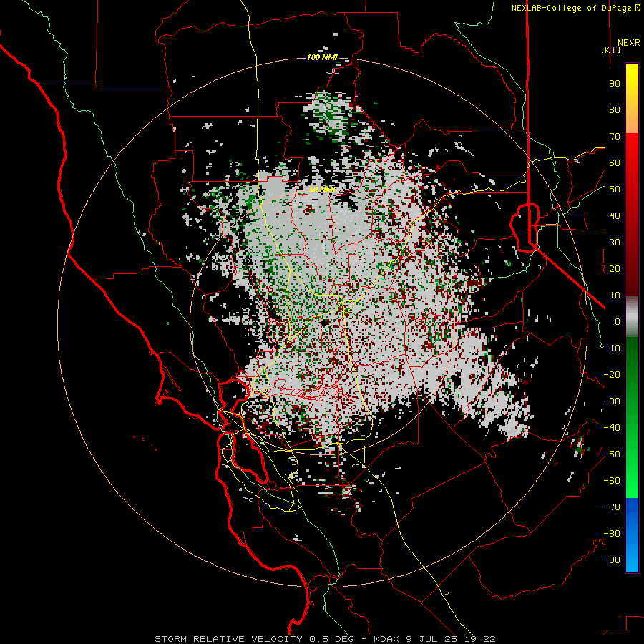Click the 50 NMI range ring label
Viewport: 644px width, 644px height.
(322, 190)
